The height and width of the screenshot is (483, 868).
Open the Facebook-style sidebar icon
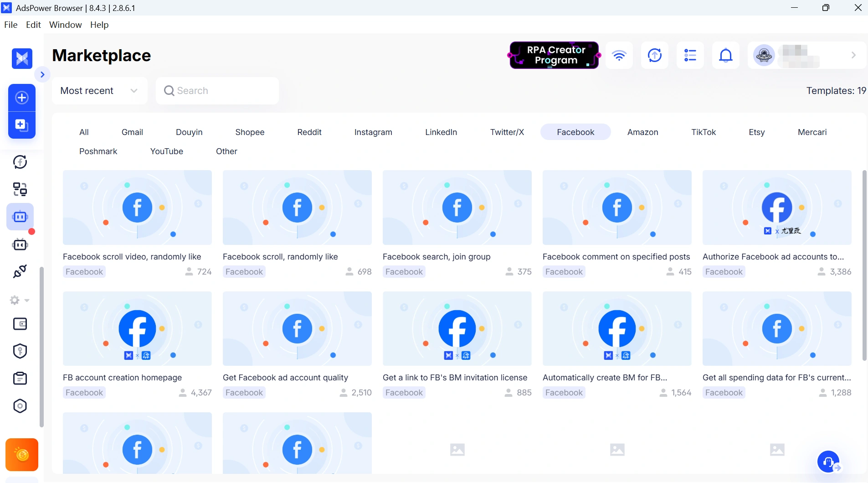tap(20, 162)
